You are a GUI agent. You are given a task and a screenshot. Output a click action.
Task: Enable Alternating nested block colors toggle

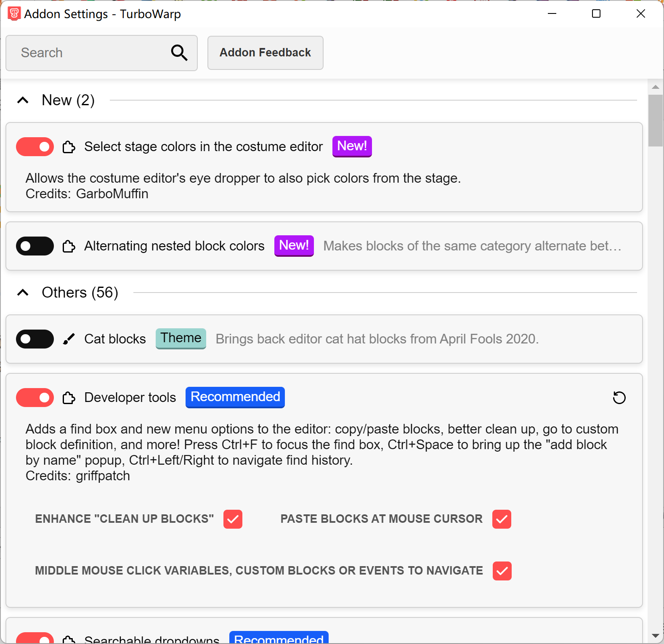[x=35, y=246]
